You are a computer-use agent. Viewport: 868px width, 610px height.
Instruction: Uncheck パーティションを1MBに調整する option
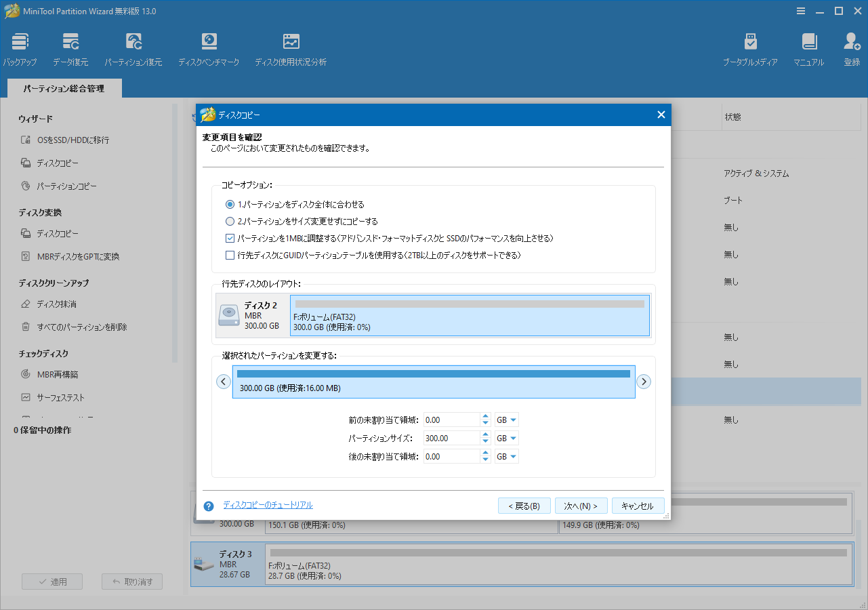(x=230, y=237)
